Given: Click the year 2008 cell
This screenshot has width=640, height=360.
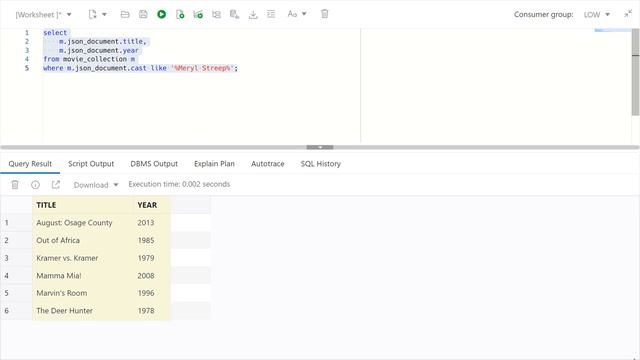Looking at the screenshot, I should [x=152, y=276].
